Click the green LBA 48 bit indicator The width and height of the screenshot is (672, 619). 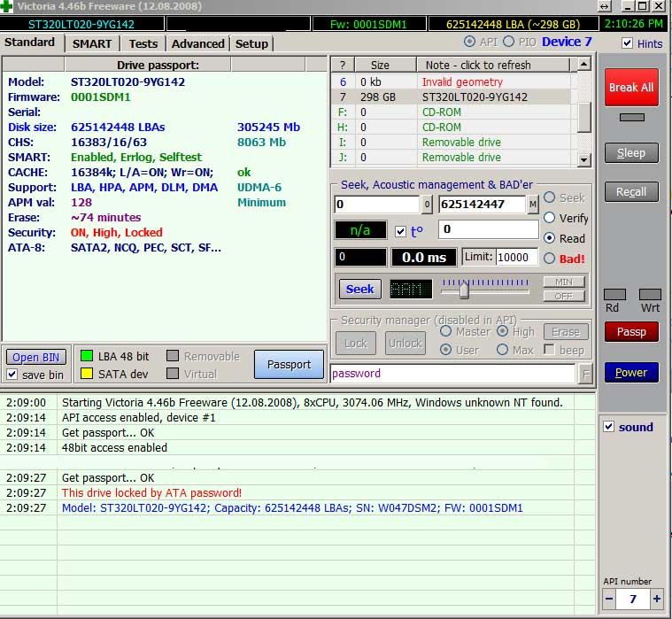[x=87, y=355]
